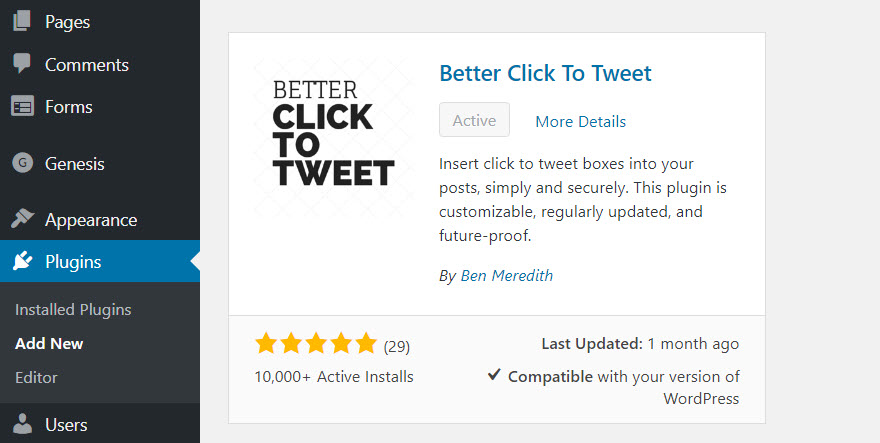The width and height of the screenshot is (880, 443).
Task: Click the Pages sidebar icon
Action: point(22,22)
